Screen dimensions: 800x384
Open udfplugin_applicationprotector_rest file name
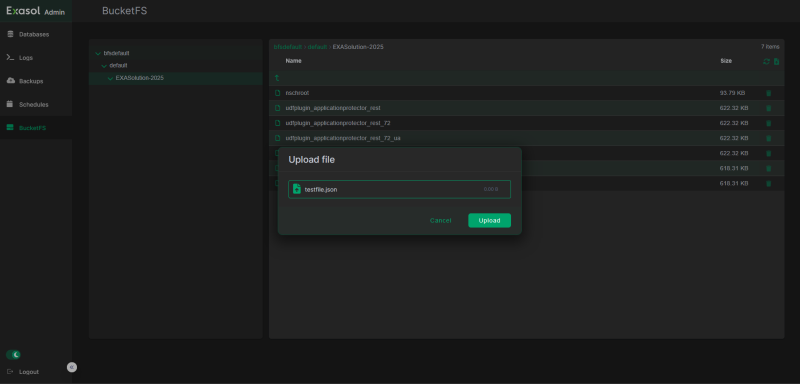[333, 108]
